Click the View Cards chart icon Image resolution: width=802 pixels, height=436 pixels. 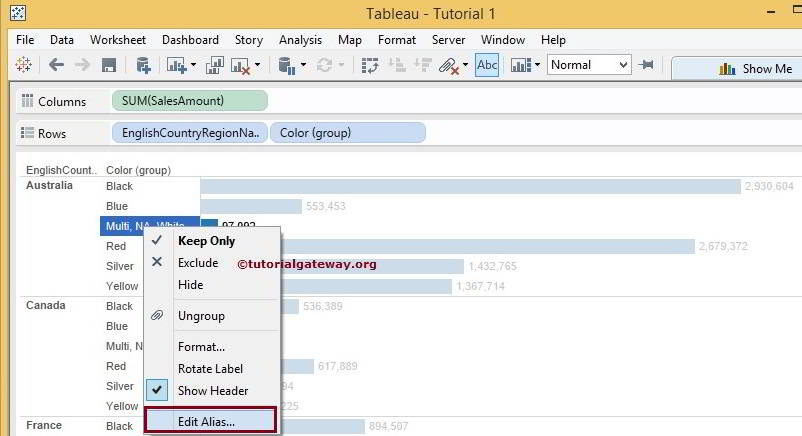521,65
